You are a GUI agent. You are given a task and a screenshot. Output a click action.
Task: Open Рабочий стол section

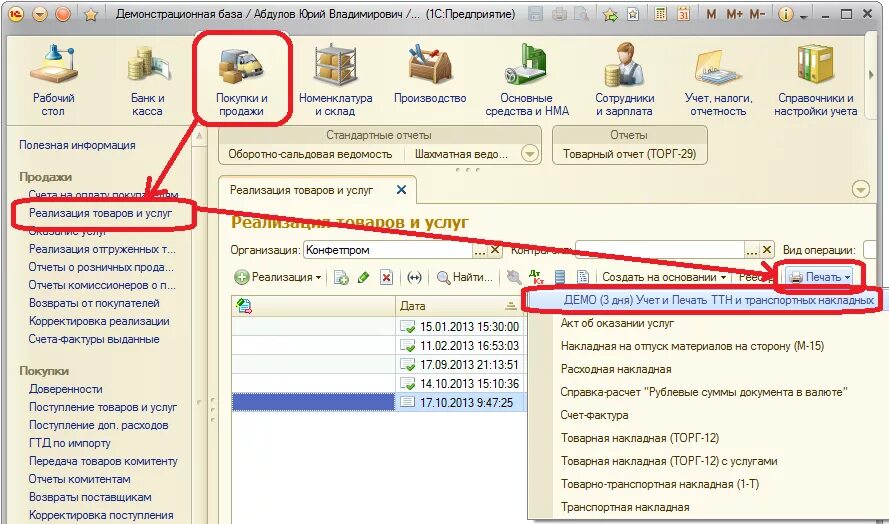pyautogui.click(x=53, y=79)
